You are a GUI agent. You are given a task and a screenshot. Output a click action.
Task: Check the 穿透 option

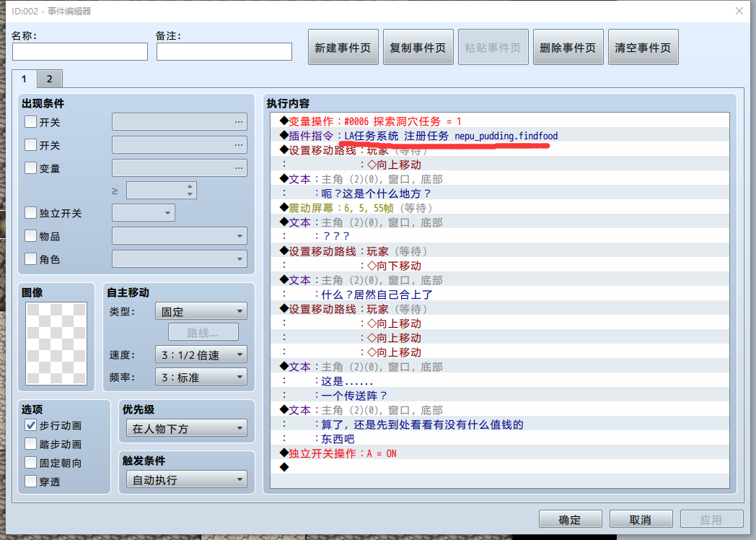pos(30,481)
